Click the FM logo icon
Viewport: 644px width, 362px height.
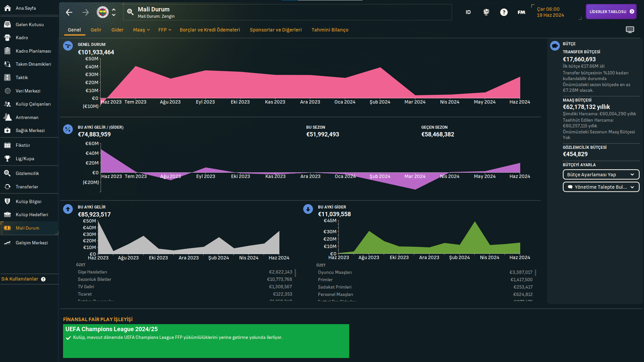(521, 12)
